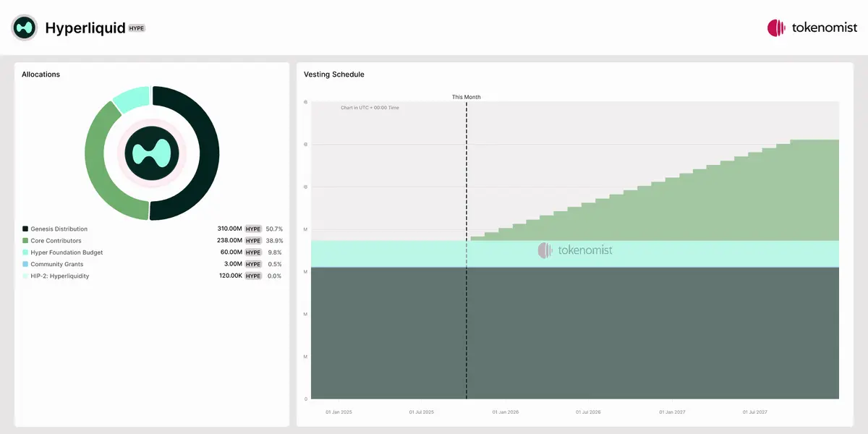Open the tokenomist brand name link
This screenshot has height=434, width=868.
click(824, 27)
